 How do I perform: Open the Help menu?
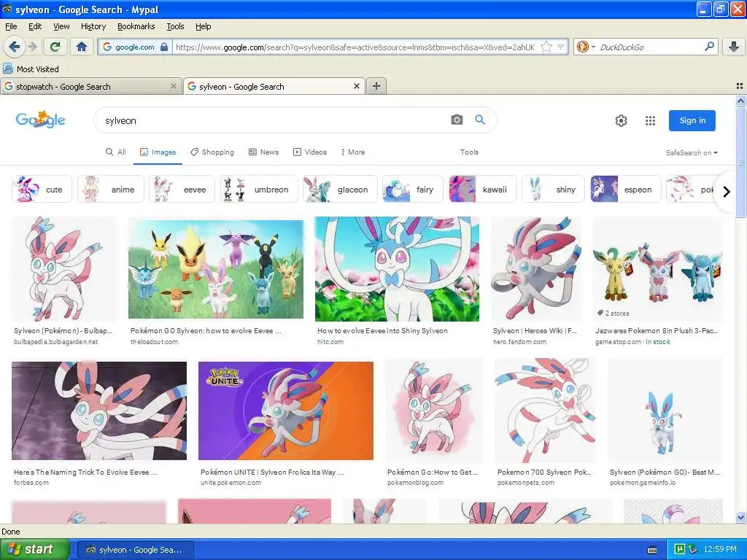click(x=203, y=26)
